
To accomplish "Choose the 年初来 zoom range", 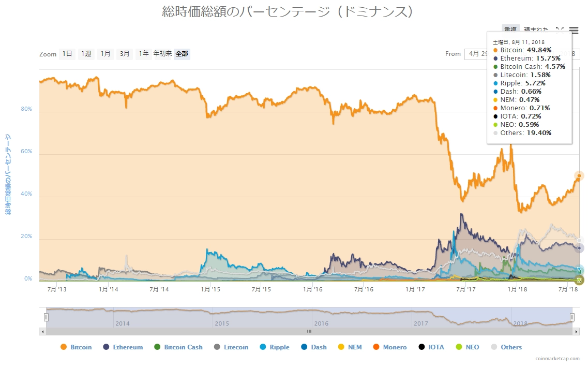I will 162,54.
